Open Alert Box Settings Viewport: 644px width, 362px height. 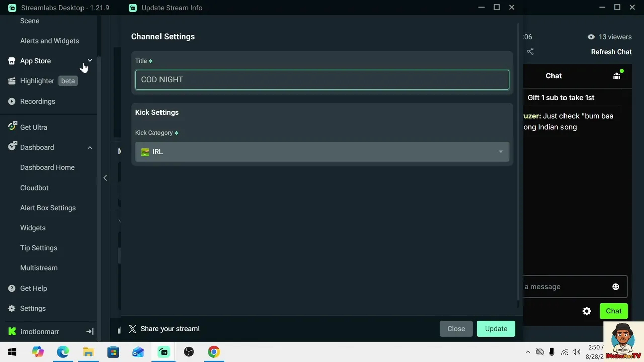(x=48, y=208)
